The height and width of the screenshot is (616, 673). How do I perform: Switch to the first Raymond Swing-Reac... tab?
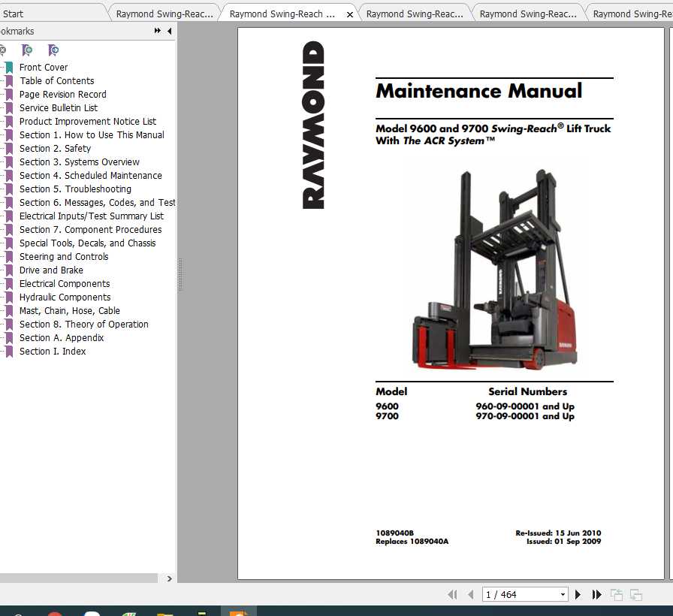(164, 14)
